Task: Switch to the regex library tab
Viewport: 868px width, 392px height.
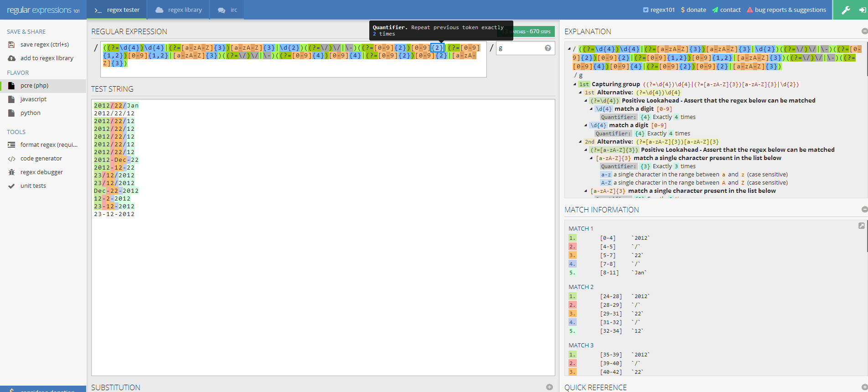Action: click(179, 10)
